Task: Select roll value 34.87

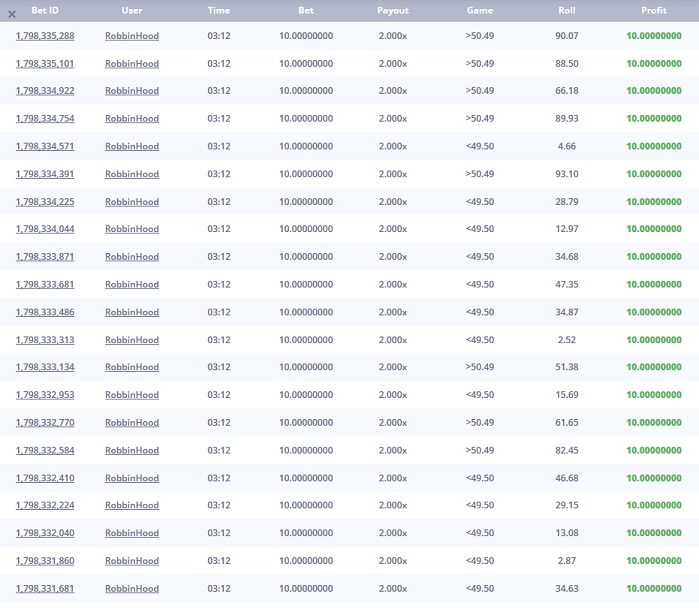Action: click(567, 312)
